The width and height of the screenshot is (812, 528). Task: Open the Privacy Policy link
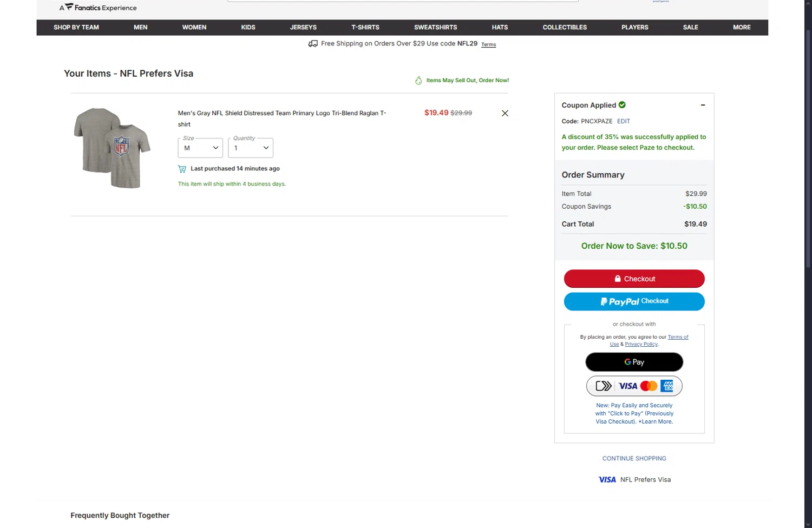[x=641, y=344]
